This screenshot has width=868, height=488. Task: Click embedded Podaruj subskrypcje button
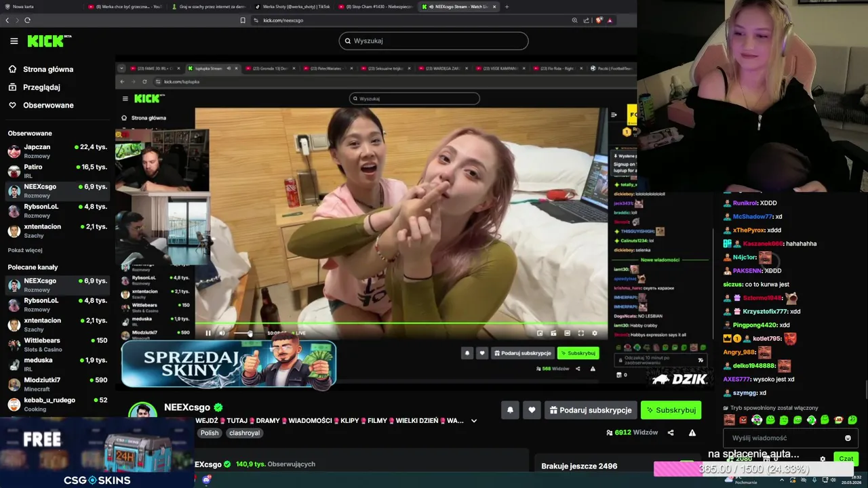pyautogui.click(x=521, y=353)
